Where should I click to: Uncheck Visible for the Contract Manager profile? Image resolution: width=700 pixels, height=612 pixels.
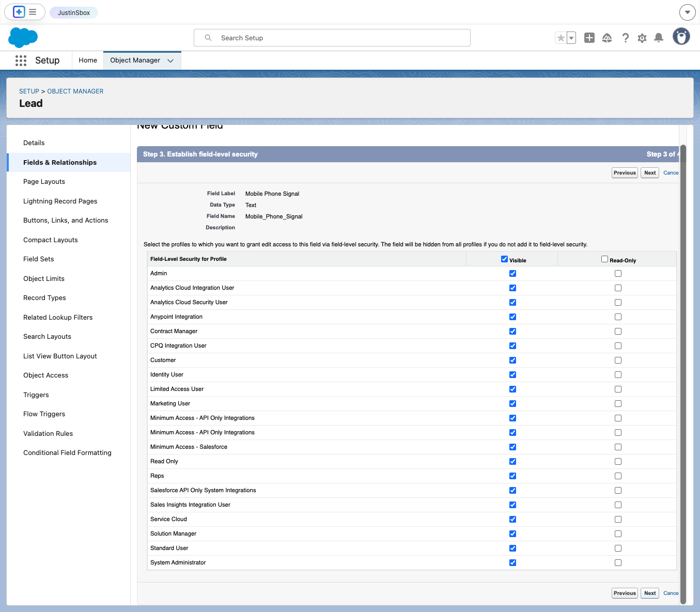[512, 332]
